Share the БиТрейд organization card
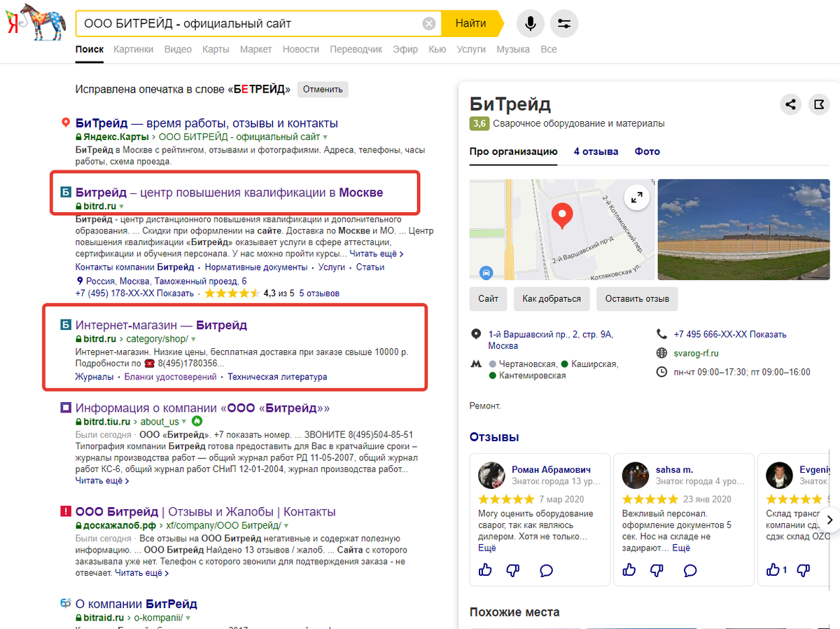Image resolution: width=840 pixels, height=629 pixels. pyautogui.click(x=790, y=105)
